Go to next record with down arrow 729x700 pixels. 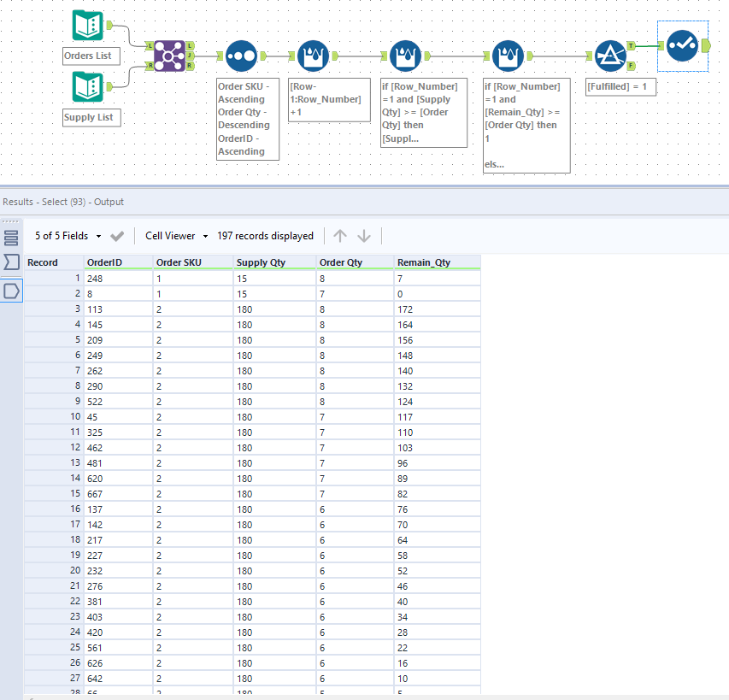point(364,236)
